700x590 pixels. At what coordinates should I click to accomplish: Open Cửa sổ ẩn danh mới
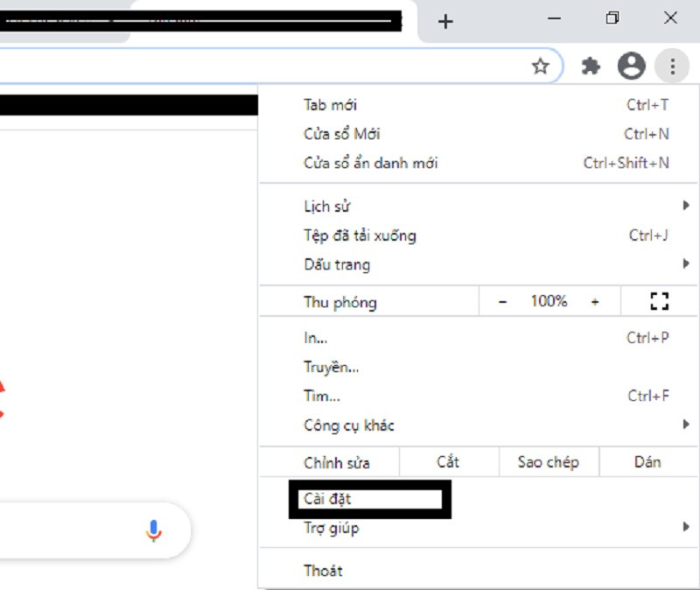[x=371, y=163]
